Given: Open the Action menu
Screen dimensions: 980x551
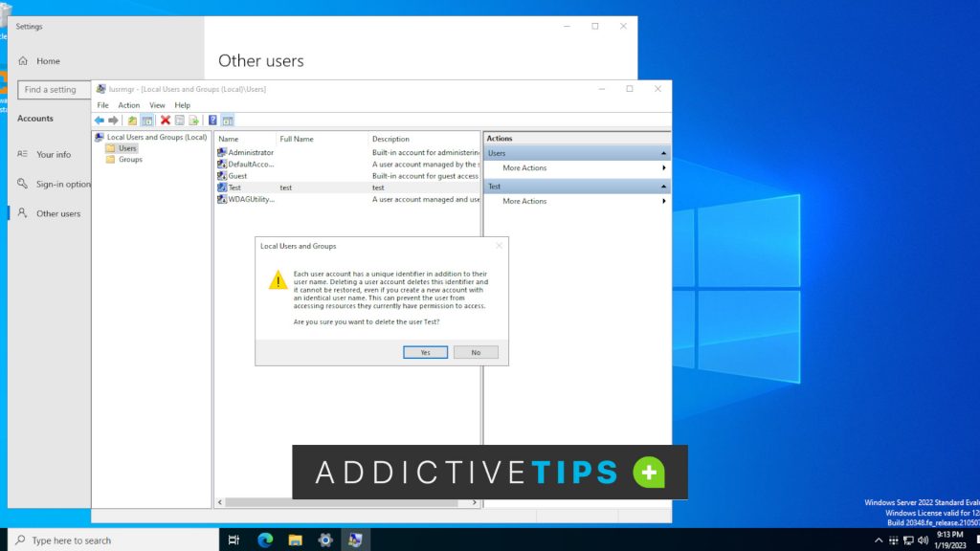Looking at the screenshot, I should click(x=128, y=105).
